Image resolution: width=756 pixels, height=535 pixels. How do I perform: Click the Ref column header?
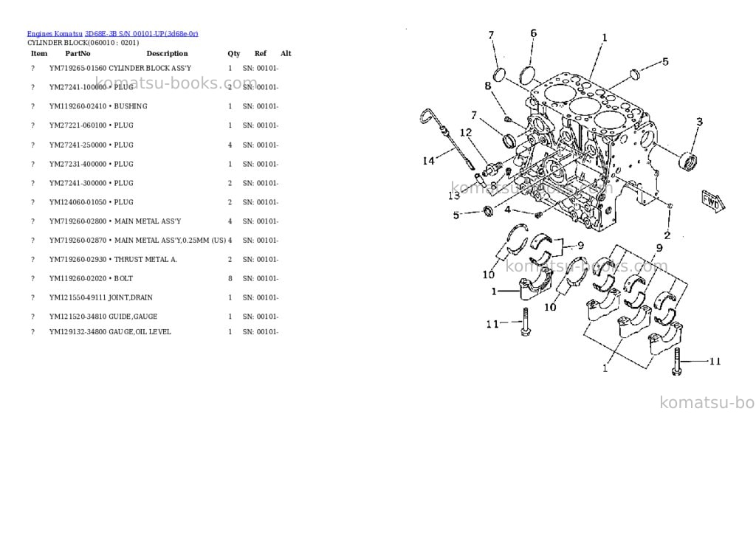pos(261,53)
